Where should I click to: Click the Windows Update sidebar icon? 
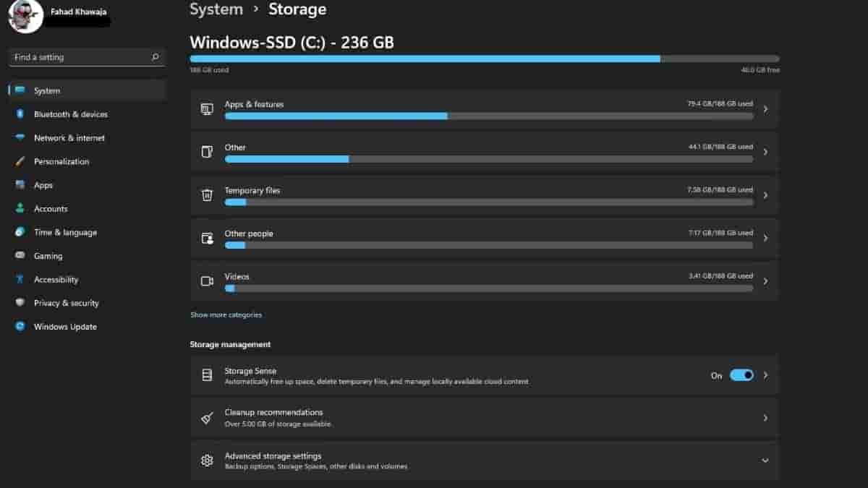pos(20,327)
